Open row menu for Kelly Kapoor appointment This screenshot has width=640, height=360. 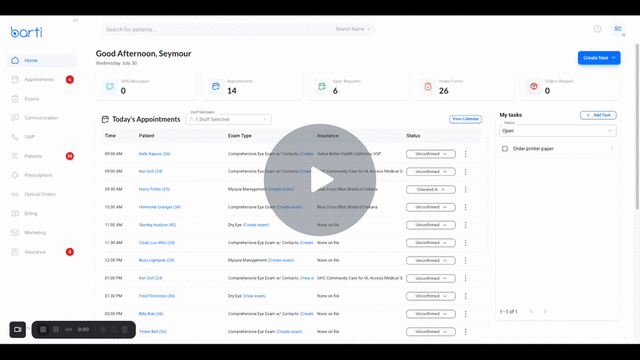(x=465, y=154)
